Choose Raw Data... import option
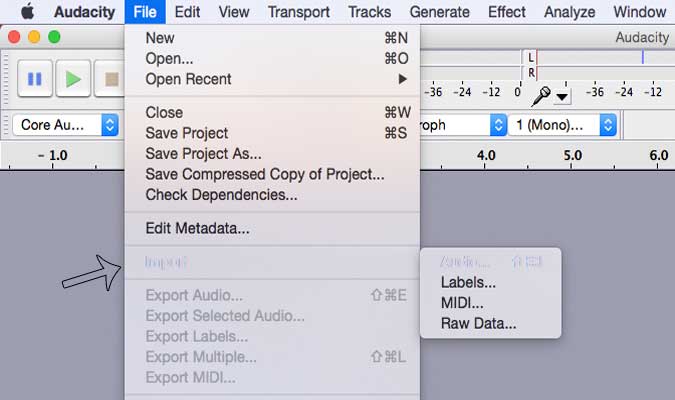Viewport: 675px width, 400px height. pyautogui.click(x=490, y=323)
